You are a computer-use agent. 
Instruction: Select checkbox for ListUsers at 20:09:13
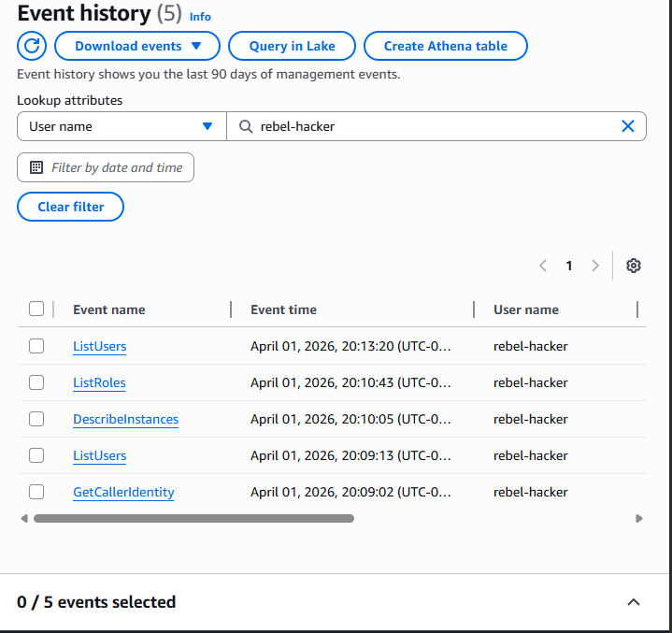pyautogui.click(x=36, y=455)
